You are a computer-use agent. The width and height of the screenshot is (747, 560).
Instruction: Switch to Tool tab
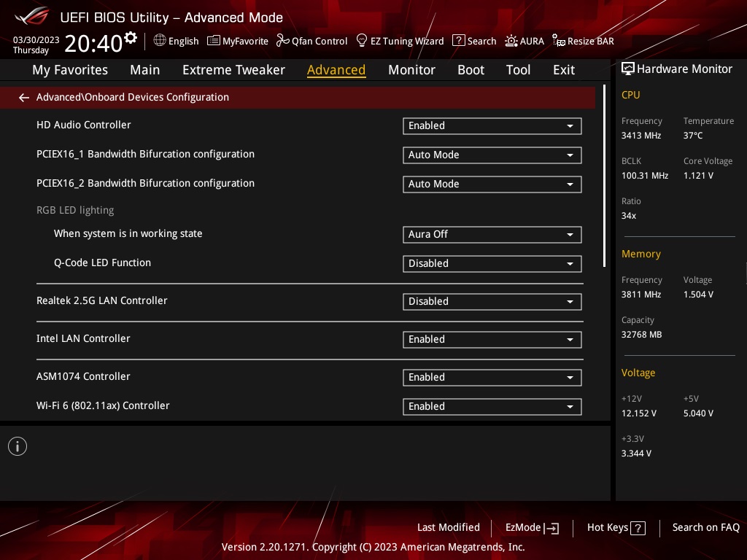click(518, 70)
